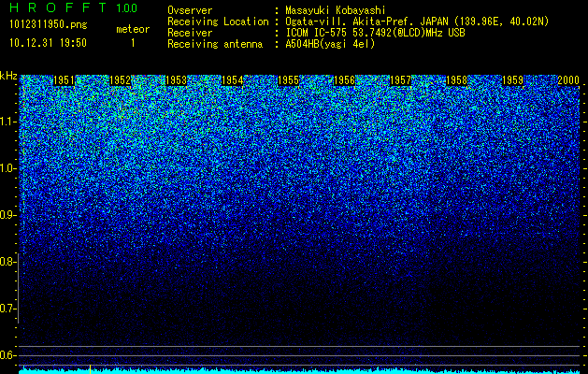
Task: Click the kHz axis unit label
Action: click(x=8, y=76)
